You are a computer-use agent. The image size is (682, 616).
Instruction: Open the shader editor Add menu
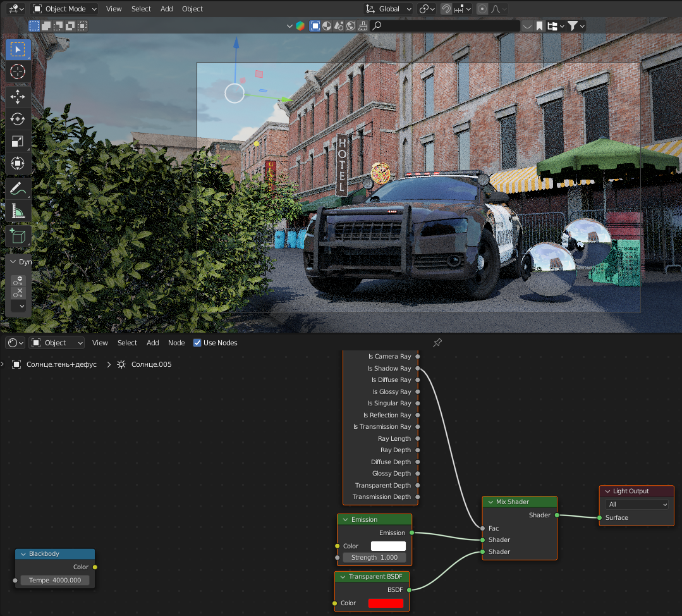tap(153, 343)
